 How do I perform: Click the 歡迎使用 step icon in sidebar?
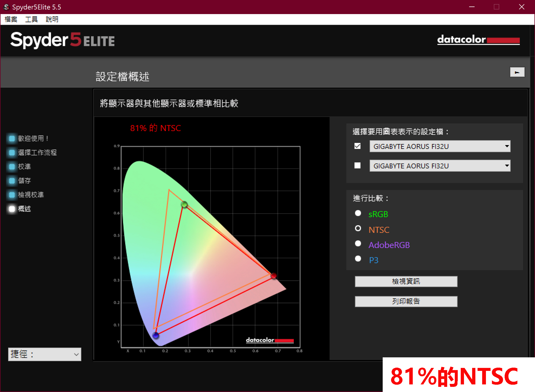click(x=11, y=138)
